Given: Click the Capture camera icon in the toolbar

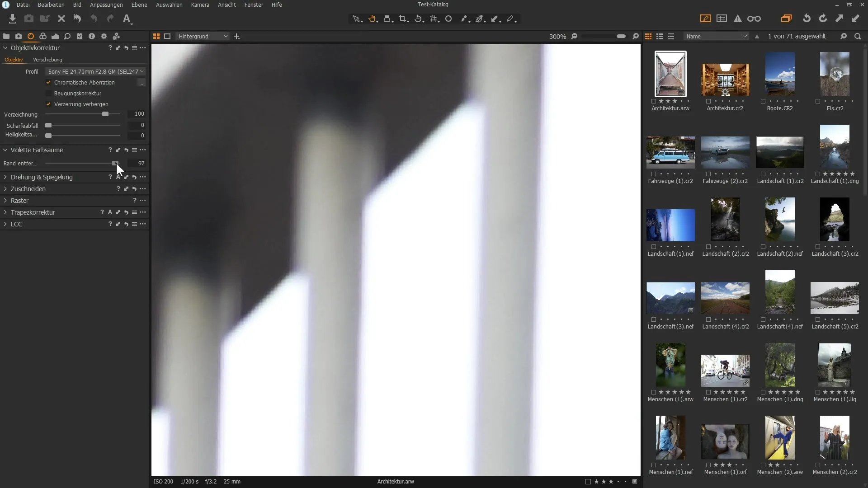Looking at the screenshot, I should click(28, 19).
